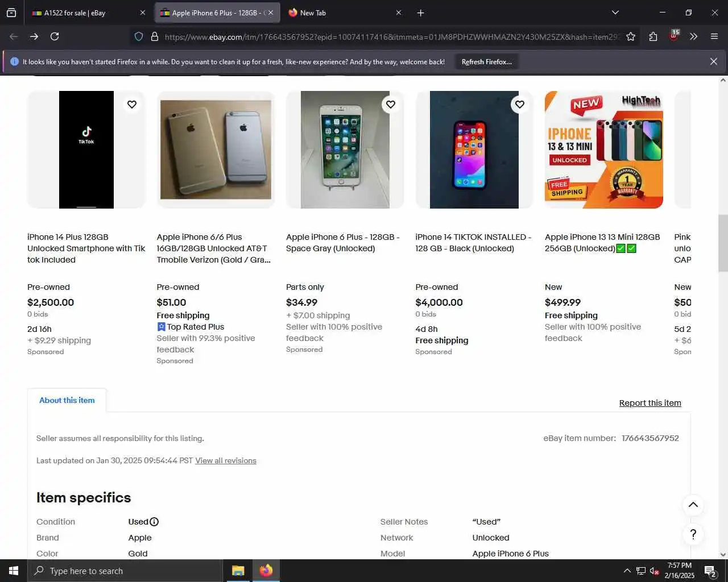Open Firefox tracking protection shield
The image size is (728, 582).
coord(139,36)
